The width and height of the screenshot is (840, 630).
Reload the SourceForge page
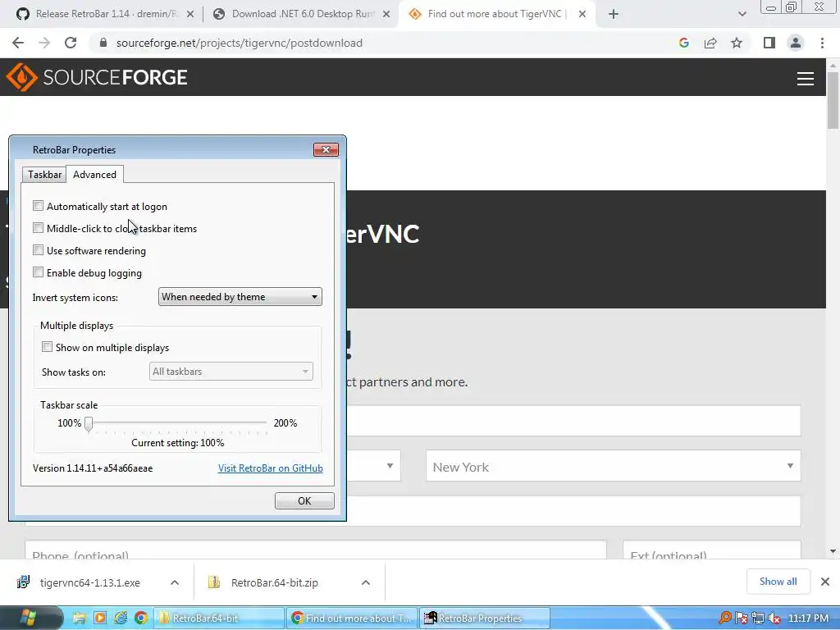click(71, 43)
